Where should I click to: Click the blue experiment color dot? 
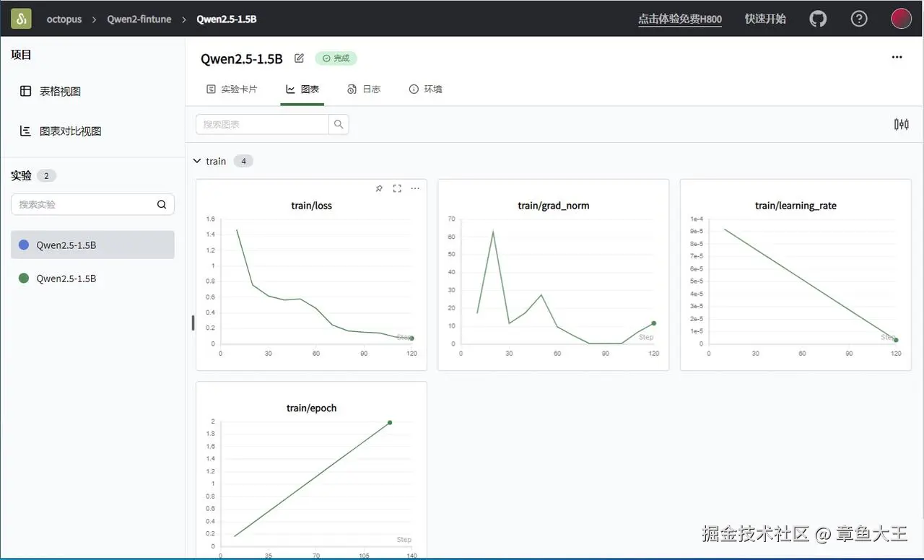[x=24, y=245]
